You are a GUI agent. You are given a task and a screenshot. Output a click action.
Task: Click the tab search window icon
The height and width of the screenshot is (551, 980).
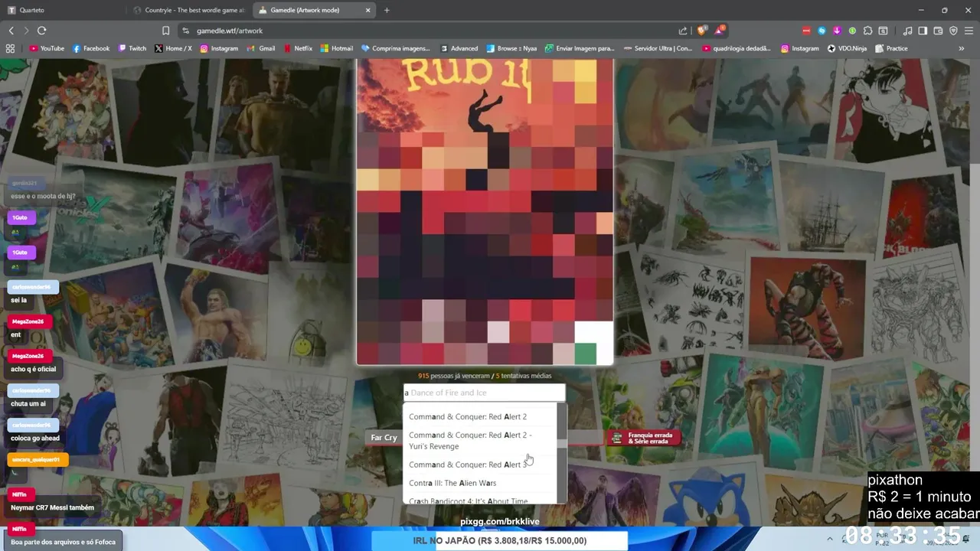tap(883, 31)
